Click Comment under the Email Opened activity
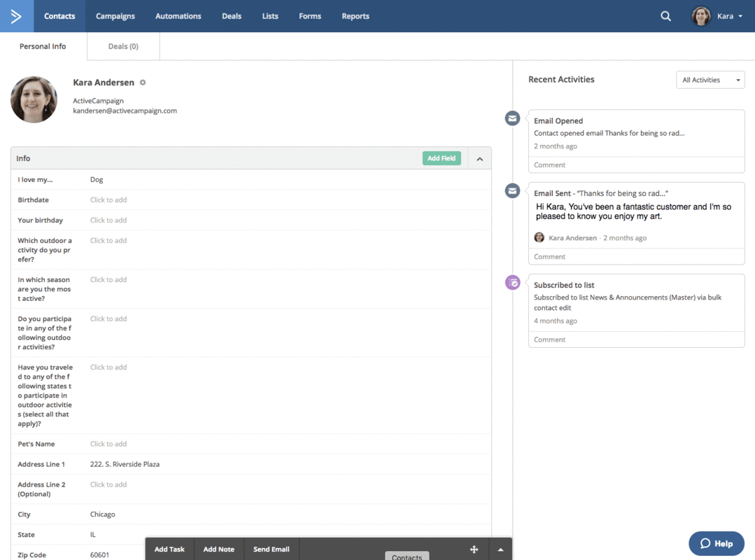The width and height of the screenshot is (755, 560). (549, 164)
